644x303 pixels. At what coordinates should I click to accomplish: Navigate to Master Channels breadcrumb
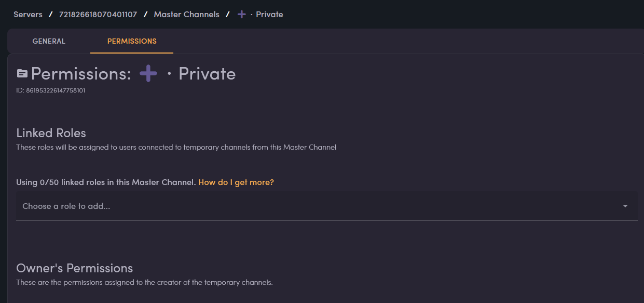tap(187, 15)
